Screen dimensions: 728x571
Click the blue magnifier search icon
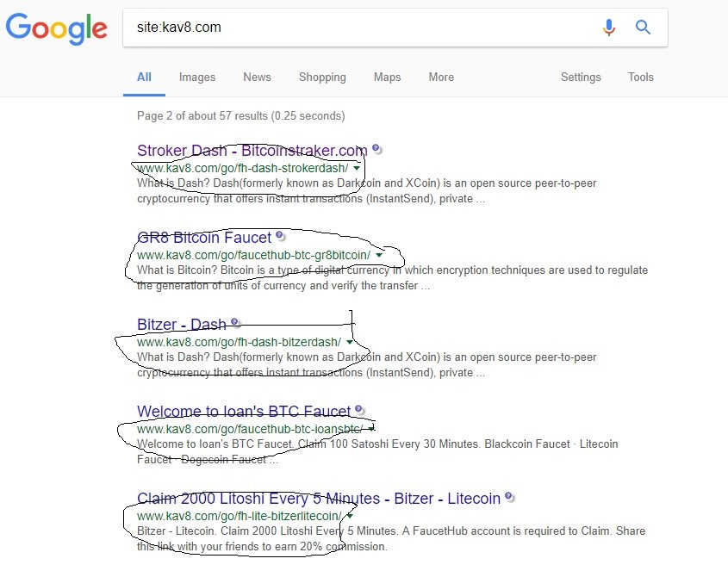[x=643, y=28]
